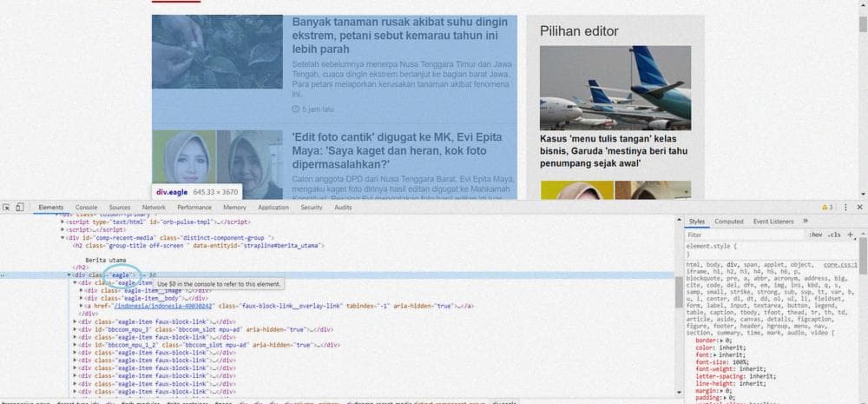Image resolution: width=868 pixels, height=404 pixels.
Task: Activate the element inspector picker icon
Action: 7,208
